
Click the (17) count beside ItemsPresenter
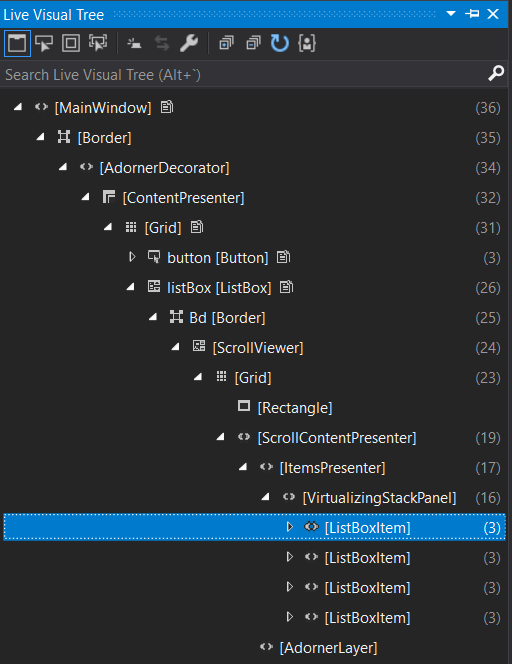point(488,468)
